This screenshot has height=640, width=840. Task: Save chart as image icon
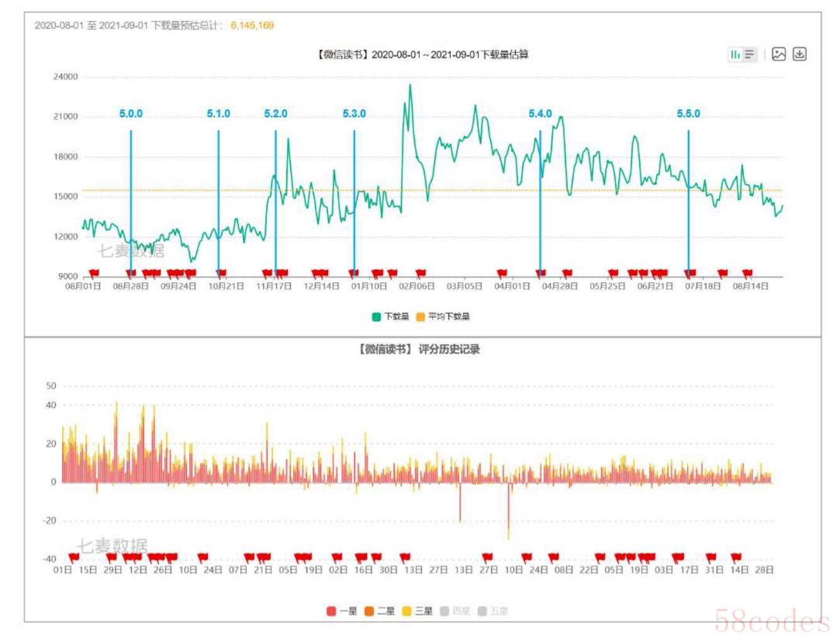[779, 55]
